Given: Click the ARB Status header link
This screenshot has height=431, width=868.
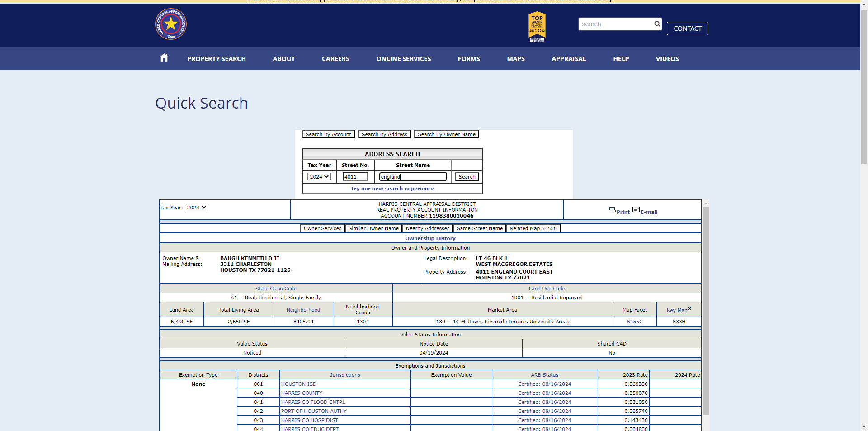Looking at the screenshot, I should pos(545,375).
